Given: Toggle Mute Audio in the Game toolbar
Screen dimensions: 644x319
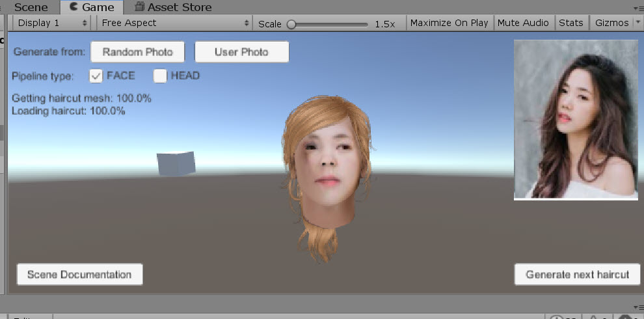Looking at the screenshot, I should click(523, 23).
